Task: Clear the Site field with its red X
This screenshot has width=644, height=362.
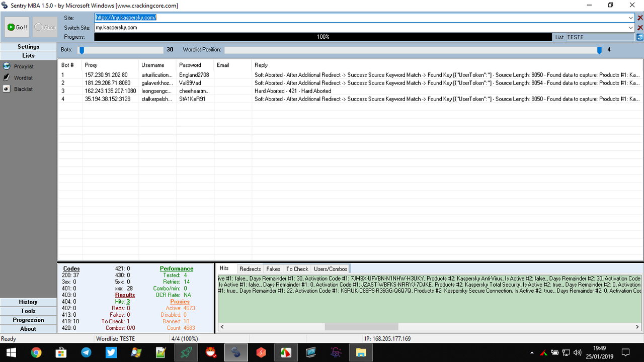Action: (x=640, y=18)
